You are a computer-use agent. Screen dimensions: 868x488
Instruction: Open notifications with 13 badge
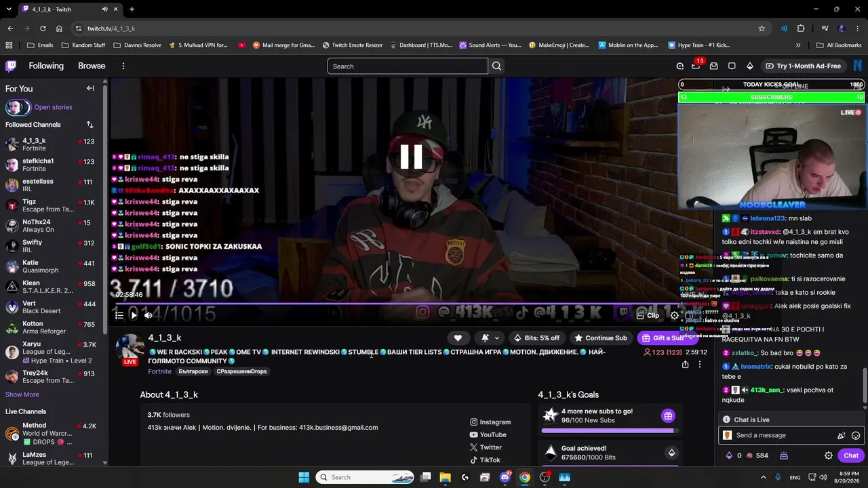coord(696,66)
